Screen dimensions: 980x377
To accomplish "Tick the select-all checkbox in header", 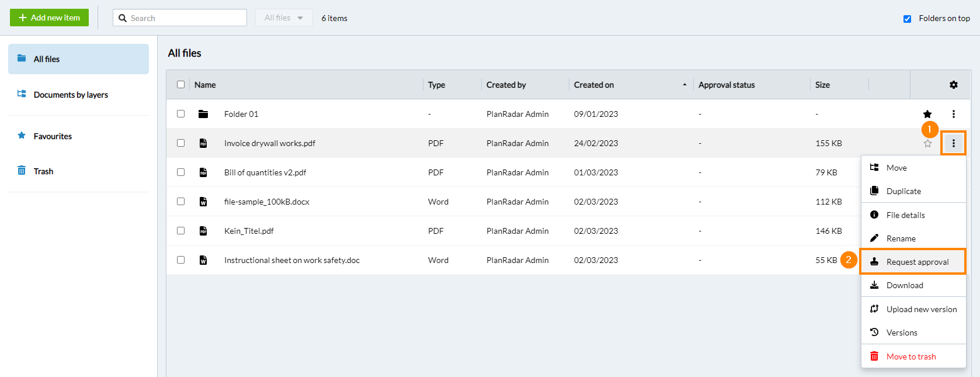I will pyautogui.click(x=181, y=85).
